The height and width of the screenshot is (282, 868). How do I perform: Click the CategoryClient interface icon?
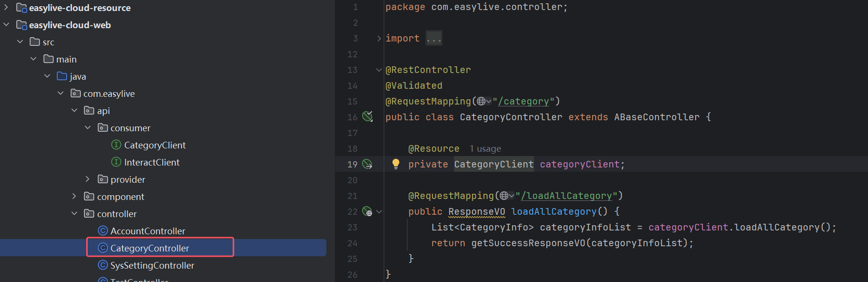click(x=116, y=145)
